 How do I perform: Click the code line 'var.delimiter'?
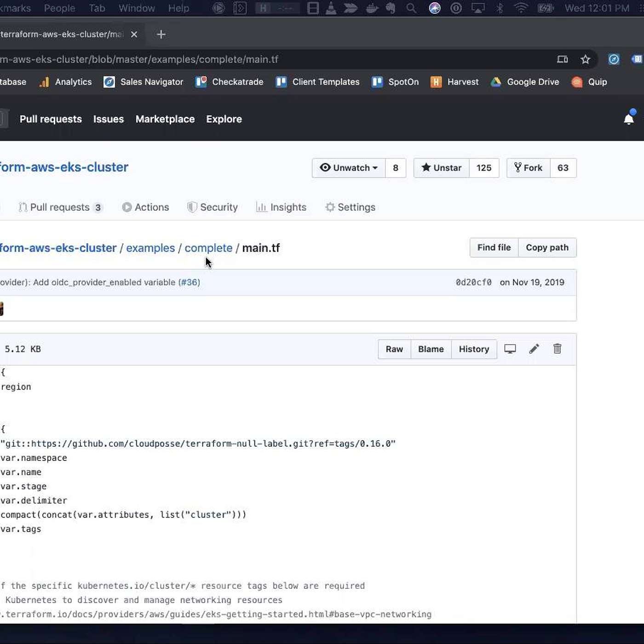tap(34, 500)
